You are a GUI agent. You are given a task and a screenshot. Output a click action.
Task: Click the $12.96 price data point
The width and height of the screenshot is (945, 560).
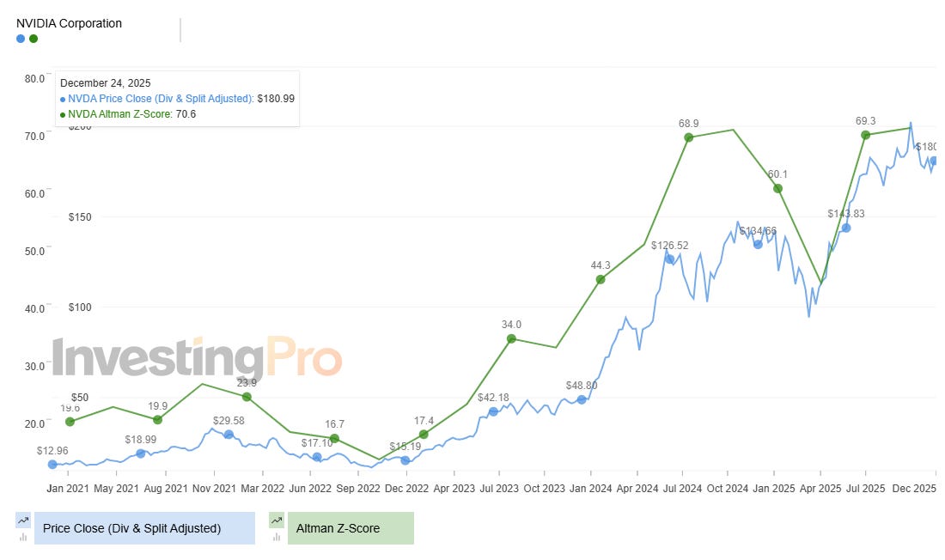click(x=52, y=464)
